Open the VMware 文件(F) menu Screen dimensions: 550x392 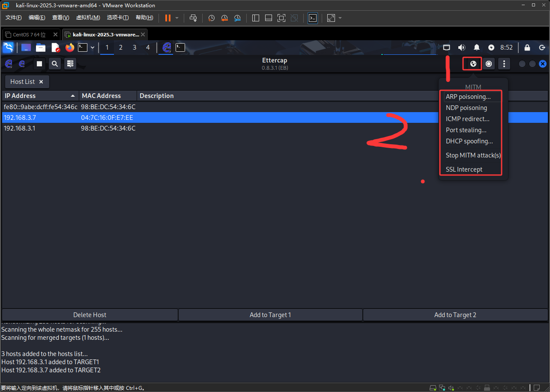click(x=13, y=18)
